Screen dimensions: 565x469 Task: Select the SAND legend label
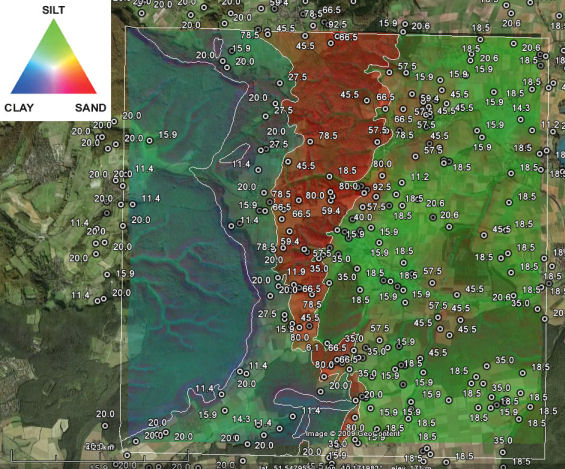[x=90, y=108]
